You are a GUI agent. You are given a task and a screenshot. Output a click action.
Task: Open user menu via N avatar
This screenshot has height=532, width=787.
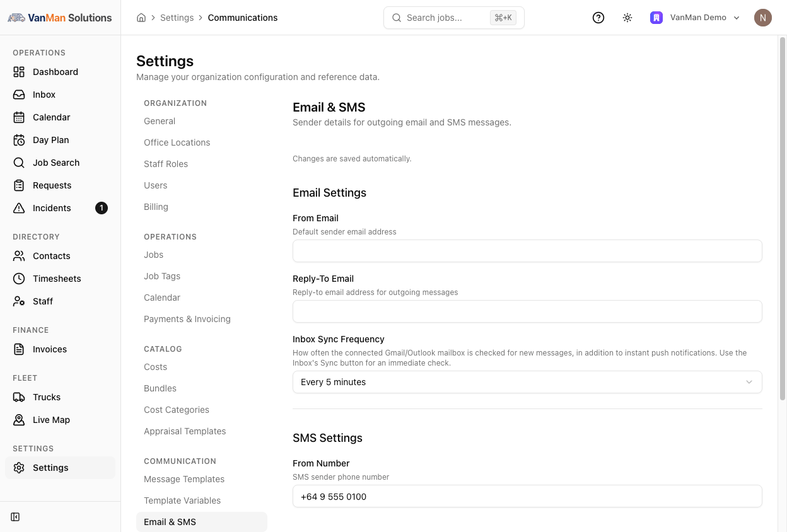[763, 18]
